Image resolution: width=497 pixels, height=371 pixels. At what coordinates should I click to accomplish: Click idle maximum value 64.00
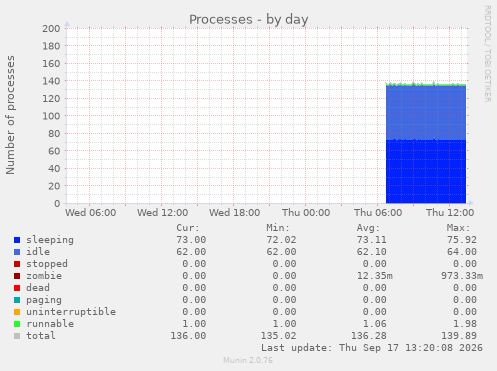[x=462, y=252]
